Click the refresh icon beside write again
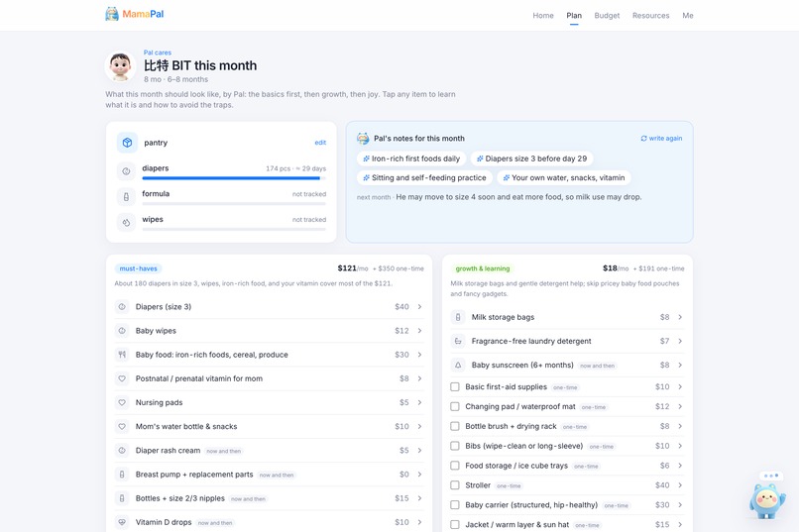Image resolution: width=799 pixels, height=532 pixels. 643,138
